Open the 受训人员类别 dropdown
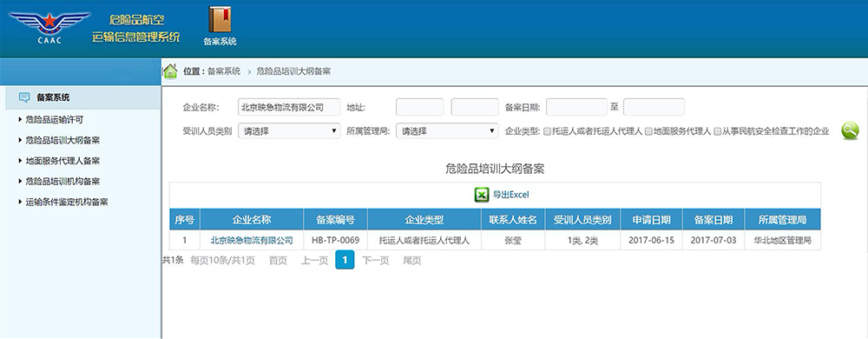The width and height of the screenshot is (868, 339). point(289,131)
